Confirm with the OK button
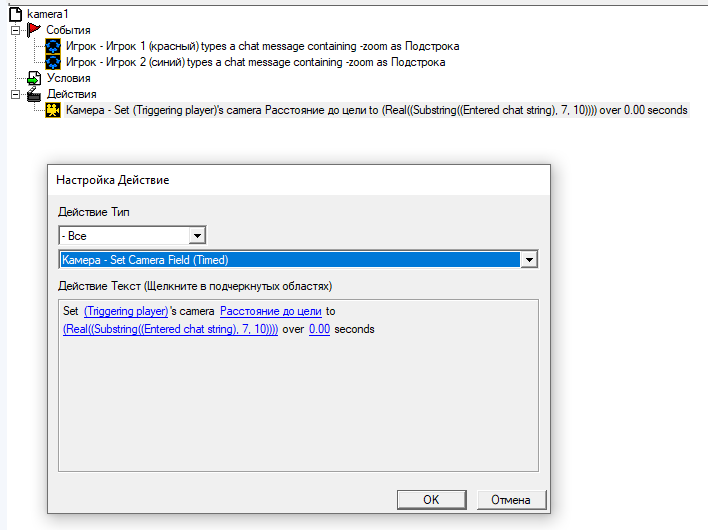708x530 pixels. [x=431, y=500]
